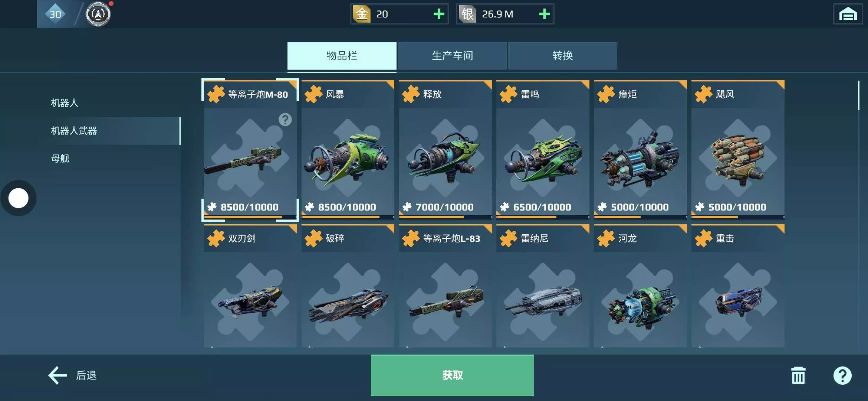Open help question mark in bottom corner
This screenshot has width=868, height=401.
[842, 375]
